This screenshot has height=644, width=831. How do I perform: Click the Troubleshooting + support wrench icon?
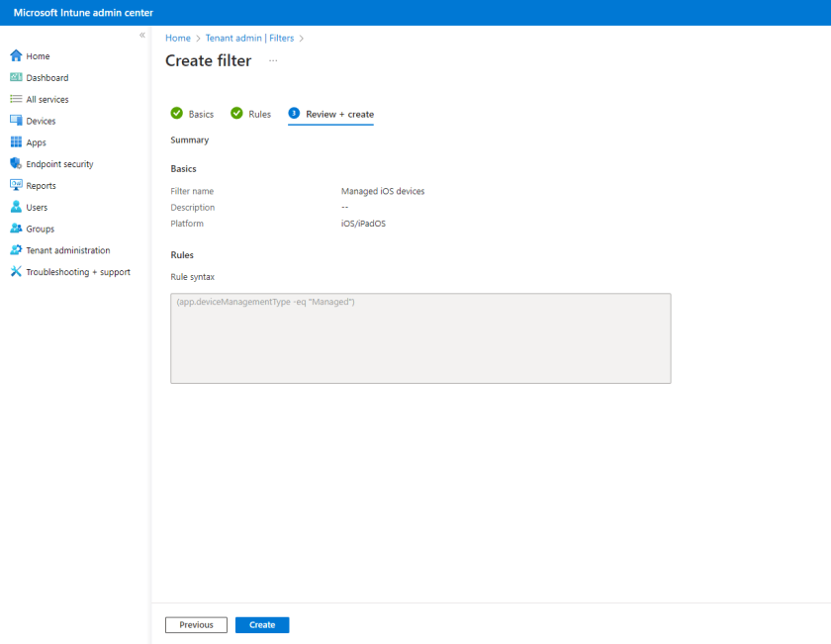(x=16, y=271)
